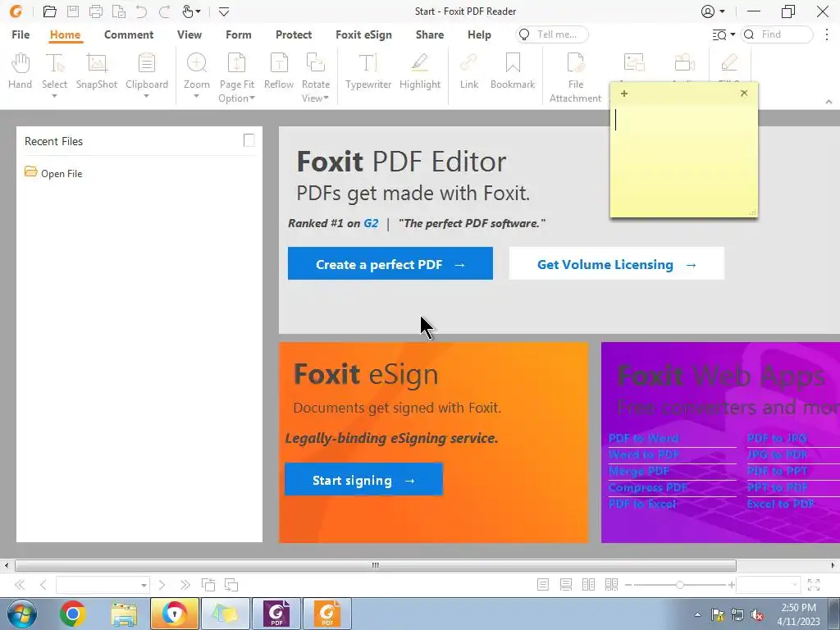Click the zoom slider handle in status bar
Image resolution: width=840 pixels, height=630 pixels.
click(679, 585)
